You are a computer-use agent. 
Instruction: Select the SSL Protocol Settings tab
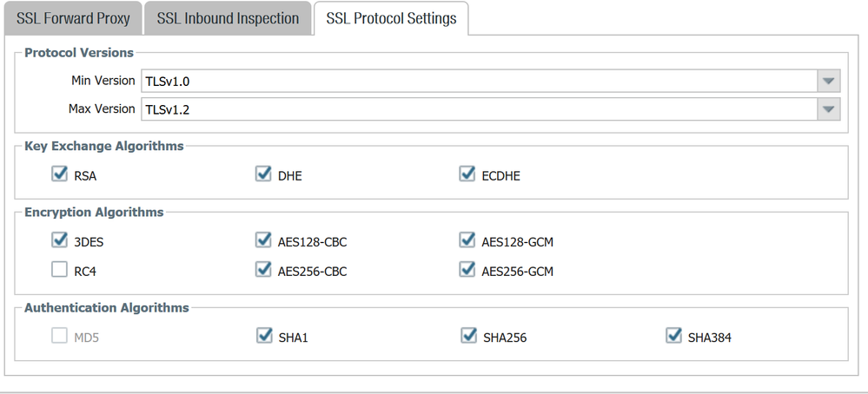tap(391, 19)
